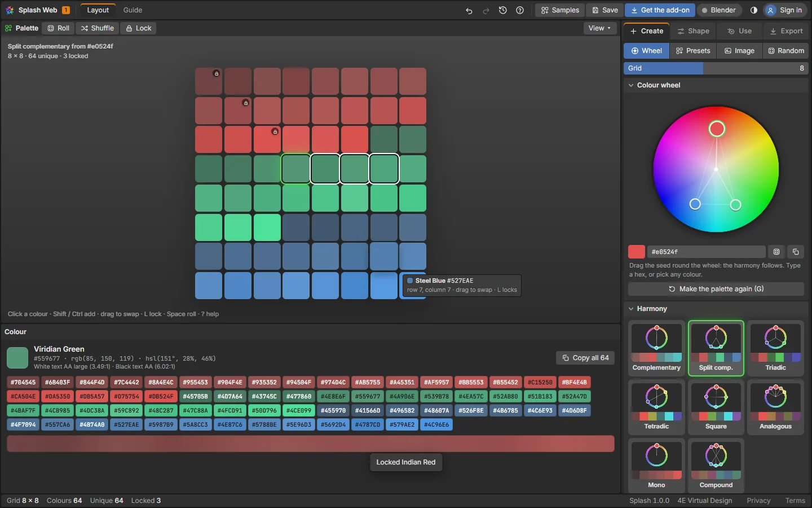Open the history clock icon

click(x=503, y=10)
